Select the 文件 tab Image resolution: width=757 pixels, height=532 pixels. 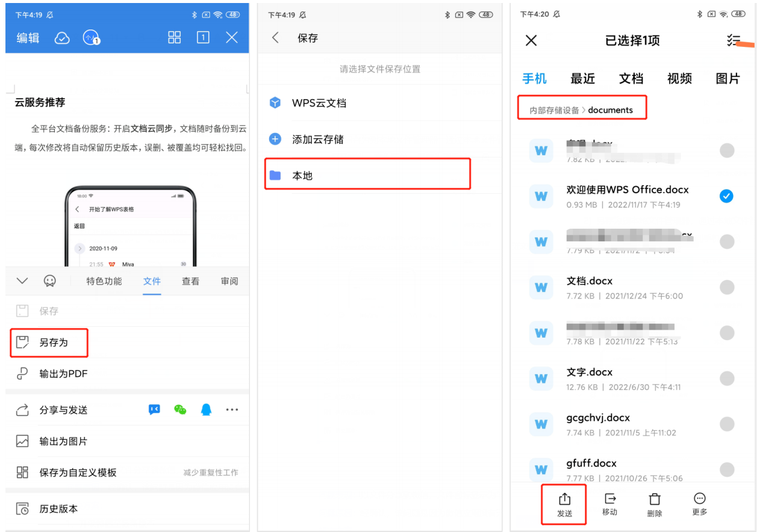pyautogui.click(x=152, y=281)
